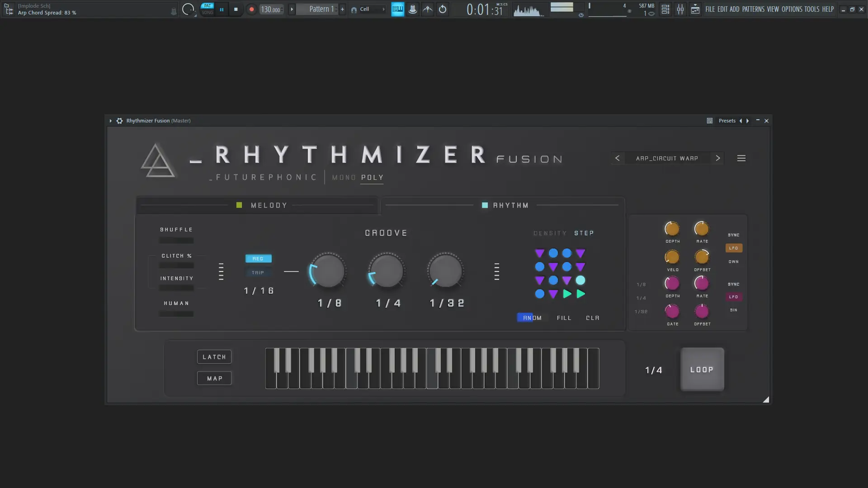This screenshot has height=488, width=868.
Task: Go to next preset with right chevron
Action: [x=717, y=158]
